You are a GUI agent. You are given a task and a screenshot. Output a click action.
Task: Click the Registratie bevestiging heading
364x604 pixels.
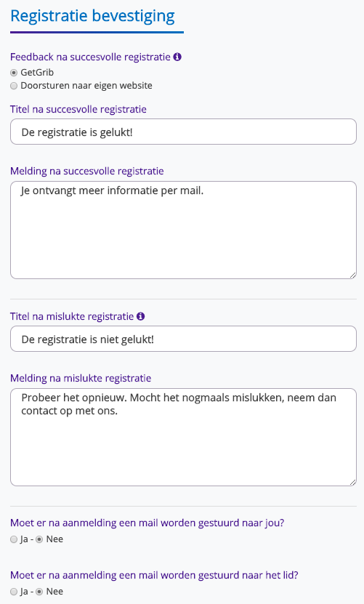coord(92,16)
